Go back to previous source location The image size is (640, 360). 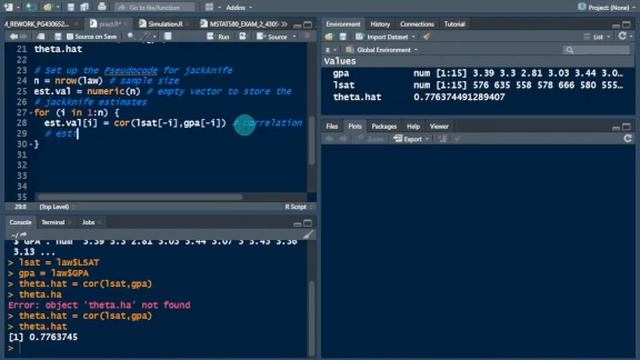pyautogui.click(x=13, y=37)
